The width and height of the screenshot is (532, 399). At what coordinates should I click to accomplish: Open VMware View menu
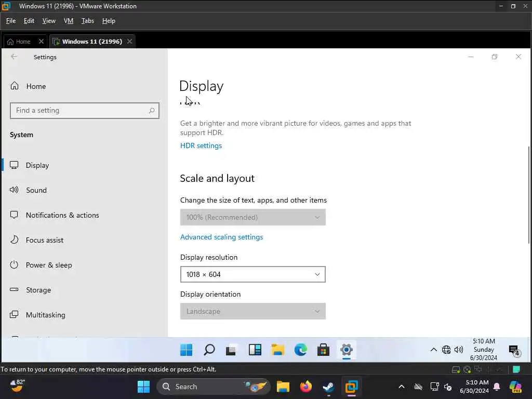[x=49, y=21]
